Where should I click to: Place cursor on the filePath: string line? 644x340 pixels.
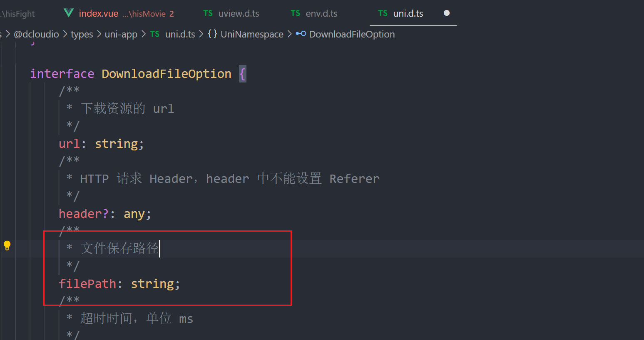click(x=119, y=283)
